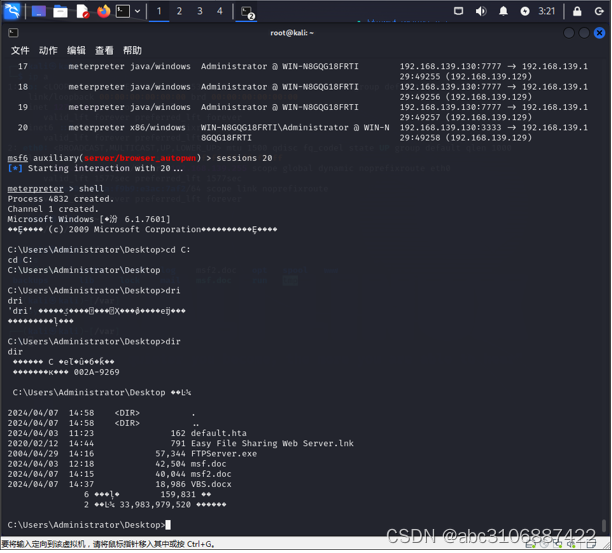Open the 编辑 menu
Screen dimensions: 612x553
tap(76, 50)
